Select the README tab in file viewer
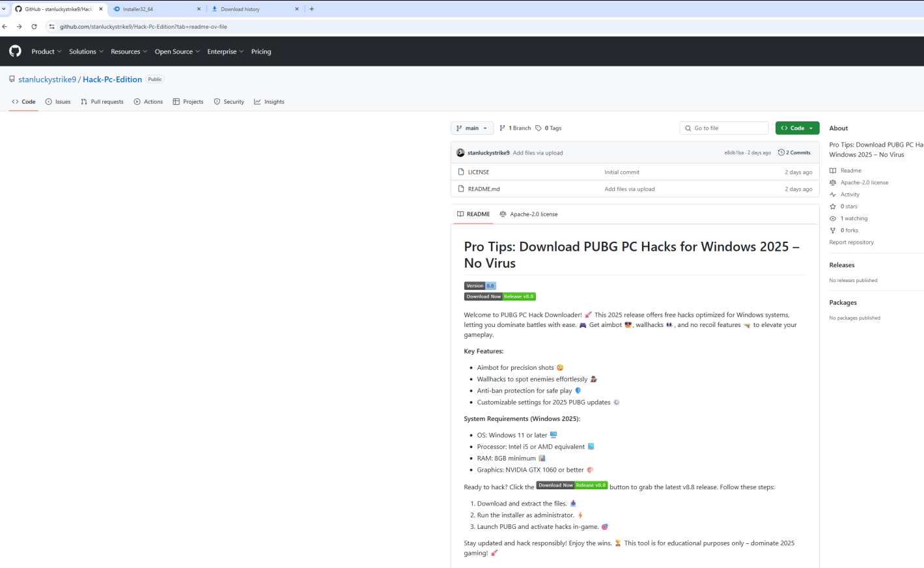The width and height of the screenshot is (924, 568). (x=473, y=214)
